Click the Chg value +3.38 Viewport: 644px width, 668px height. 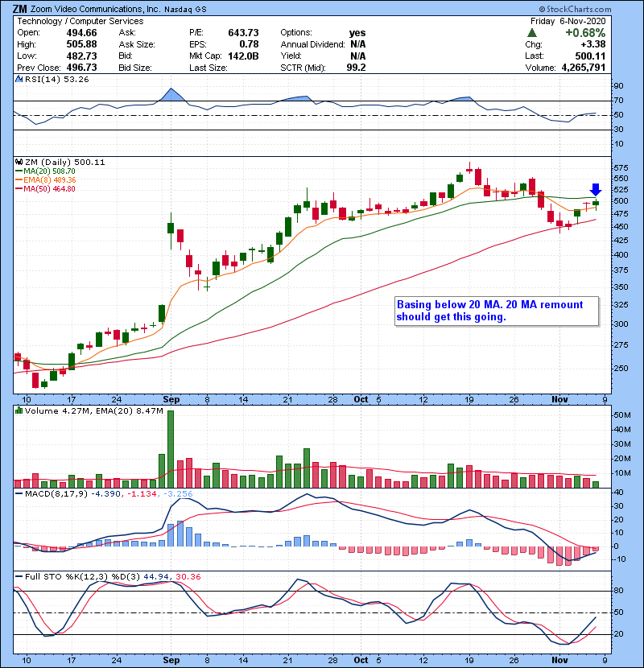pos(592,44)
